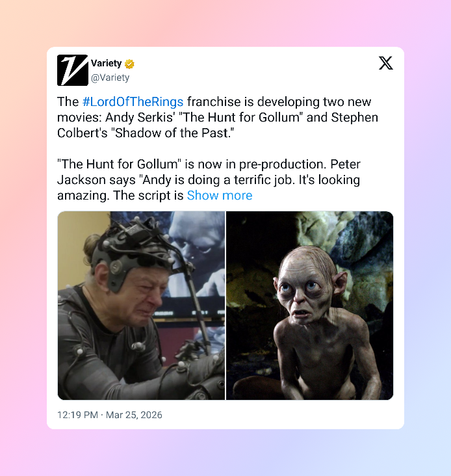View the Gollum cave image
The height and width of the screenshot is (476, 451).
point(310,306)
